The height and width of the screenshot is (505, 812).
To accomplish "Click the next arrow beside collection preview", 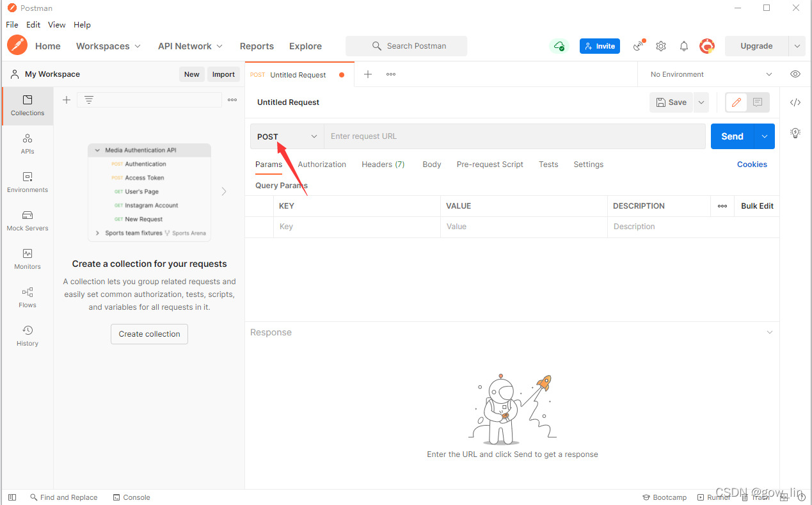I will [224, 191].
